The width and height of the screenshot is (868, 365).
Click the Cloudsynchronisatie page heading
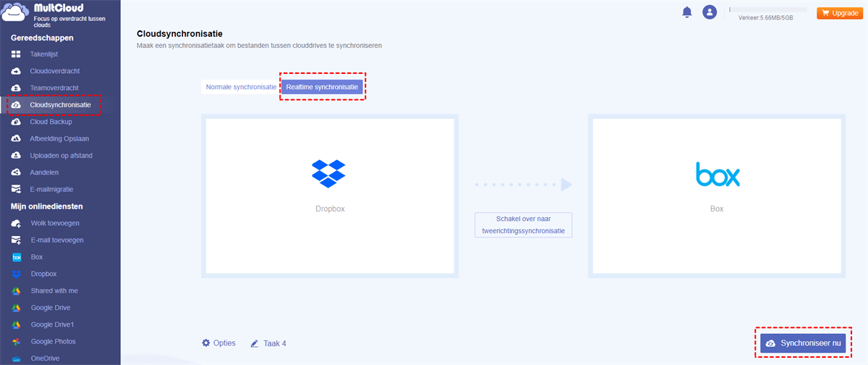point(179,33)
